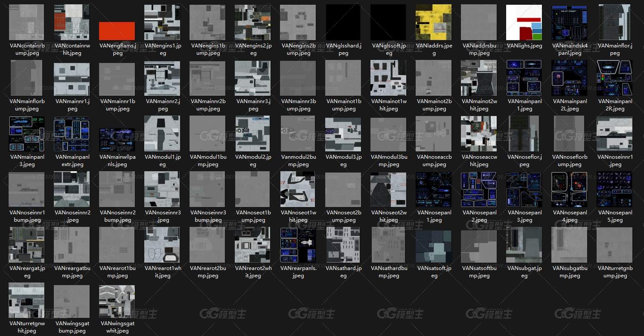
Task: Click the filename label VANmainot1bump.jpeg
Action: coord(343,105)
